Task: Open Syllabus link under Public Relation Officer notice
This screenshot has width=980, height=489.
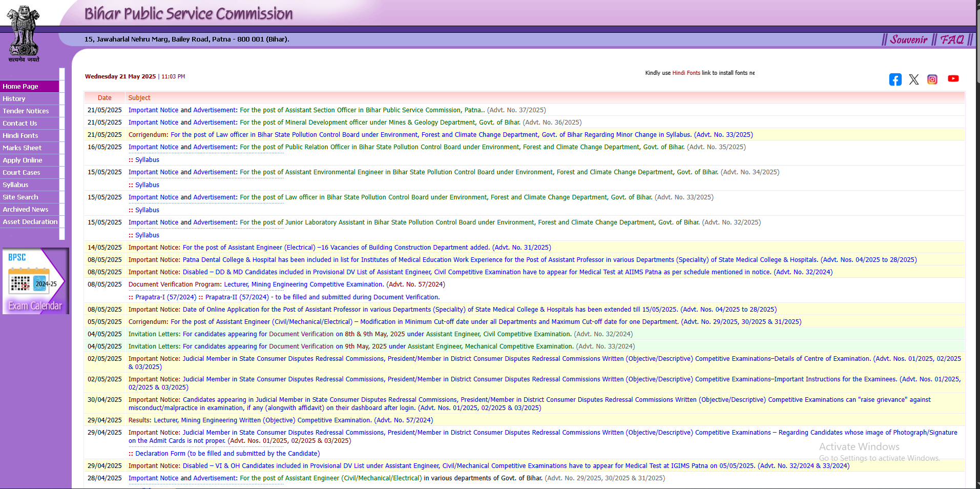Action: [x=147, y=160]
